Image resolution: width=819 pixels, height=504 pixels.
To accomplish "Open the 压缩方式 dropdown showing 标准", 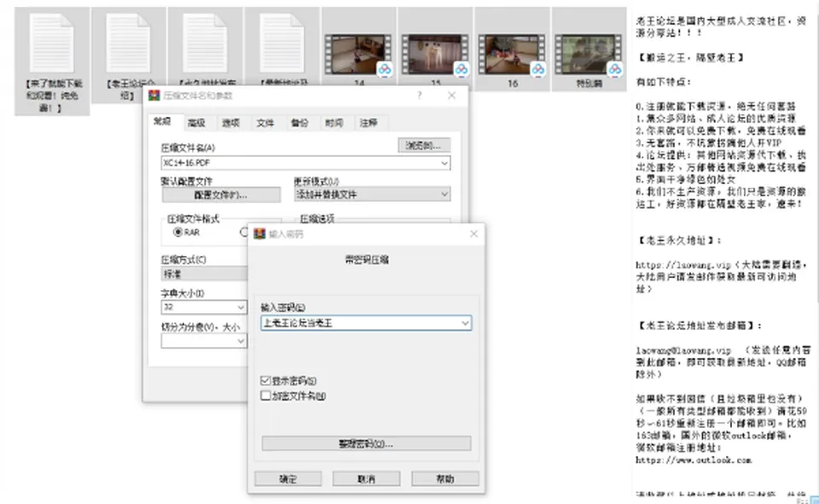I will pyautogui.click(x=204, y=274).
